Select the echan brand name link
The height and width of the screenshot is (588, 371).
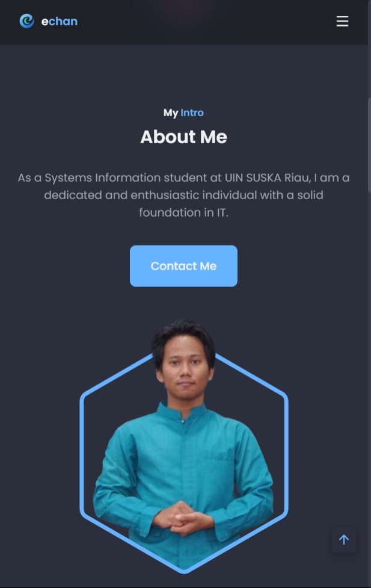click(x=59, y=22)
